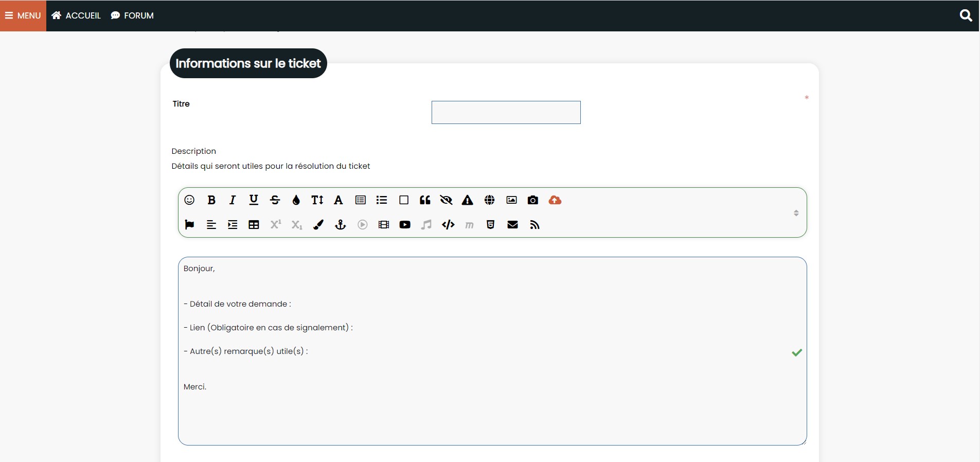
Task: Click inside the Description text area
Action: (x=492, y=351)
